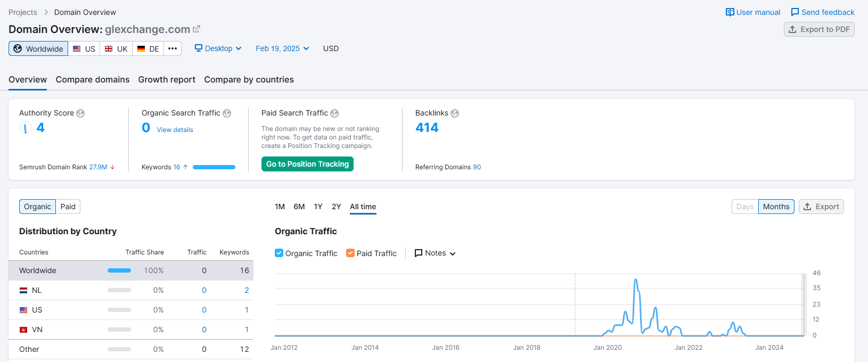Click the upload icon in Export to PDF
This screenshot has width=868, height=362.
[x=793, y=29]
